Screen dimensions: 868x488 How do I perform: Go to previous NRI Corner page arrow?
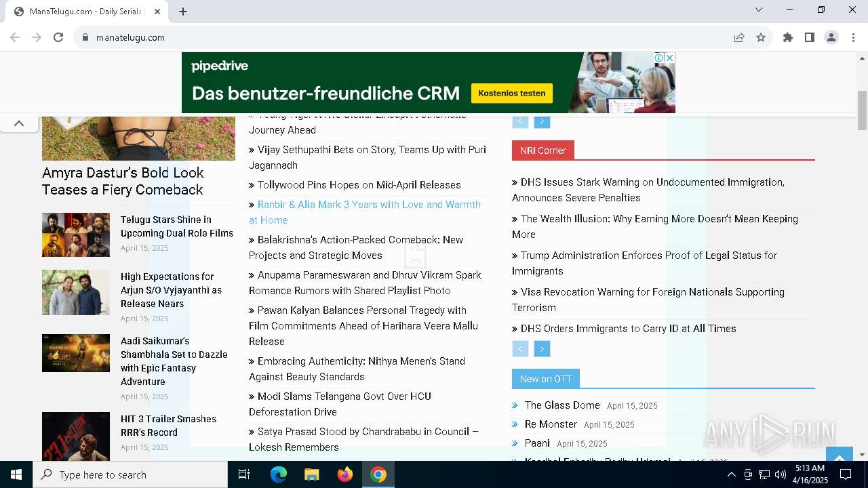520,349
